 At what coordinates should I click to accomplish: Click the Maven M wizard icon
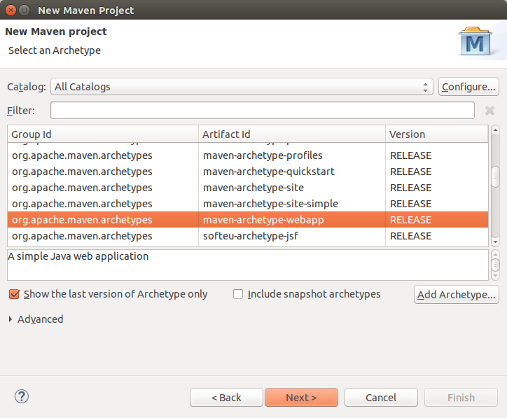pos(475,42)
